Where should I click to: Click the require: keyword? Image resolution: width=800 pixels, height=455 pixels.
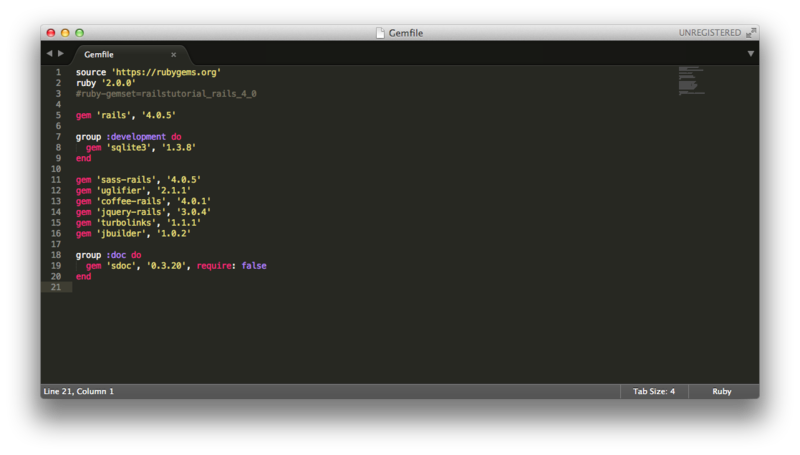click(216, 265)
